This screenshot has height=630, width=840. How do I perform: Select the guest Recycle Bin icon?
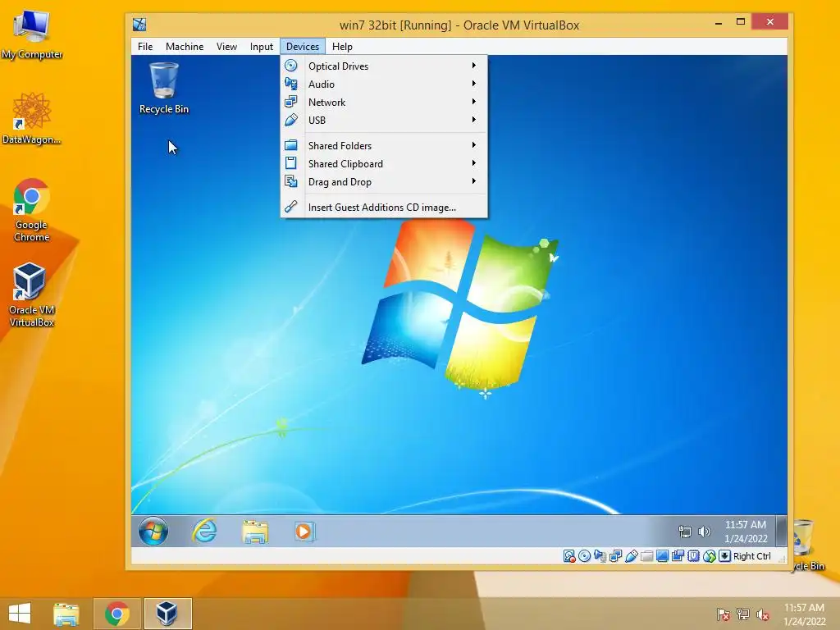[x=164, y=88]
